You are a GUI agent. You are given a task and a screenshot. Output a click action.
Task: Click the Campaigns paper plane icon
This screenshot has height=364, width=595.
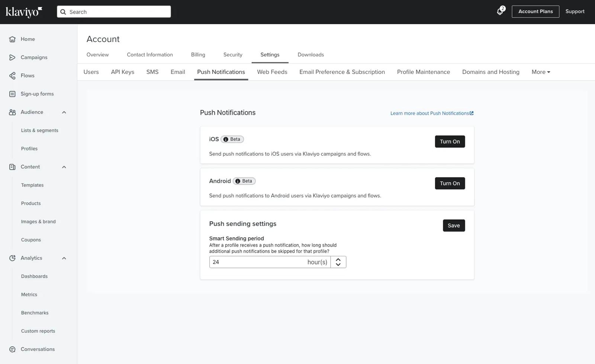[12, 57]
